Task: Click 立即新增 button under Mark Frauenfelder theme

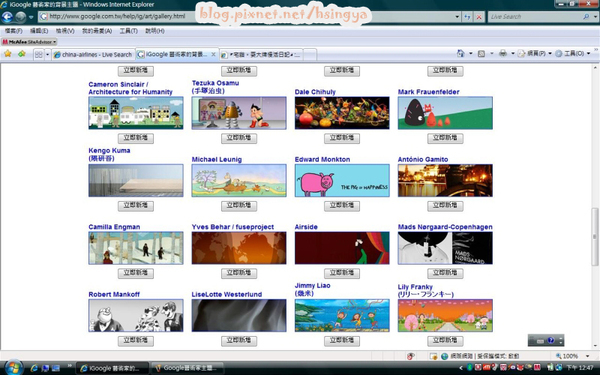Action: pos(445,138)
